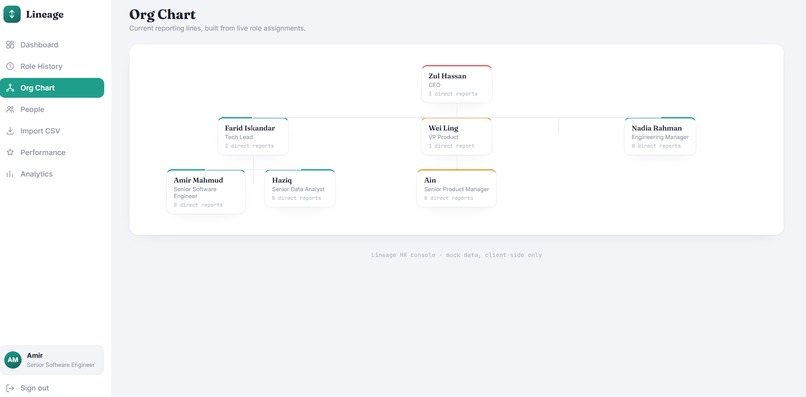Click "0 direct reports" under Haziq
Screen dimensions: 806x397
(x=297, y=198)
